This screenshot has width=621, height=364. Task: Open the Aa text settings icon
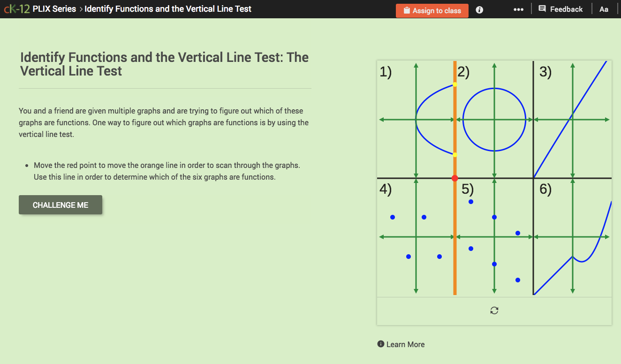[604, 9]
